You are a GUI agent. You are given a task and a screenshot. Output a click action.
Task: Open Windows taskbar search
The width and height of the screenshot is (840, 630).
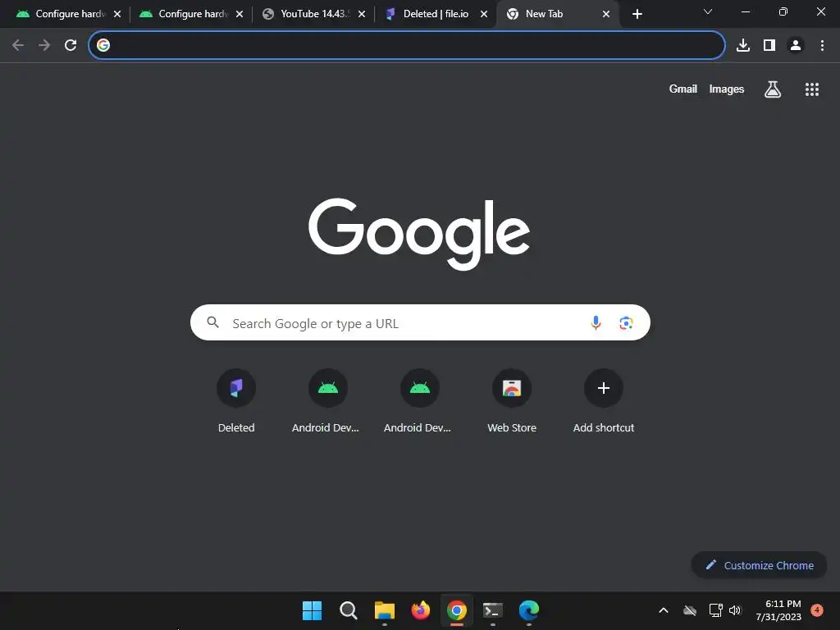point(348,610)
